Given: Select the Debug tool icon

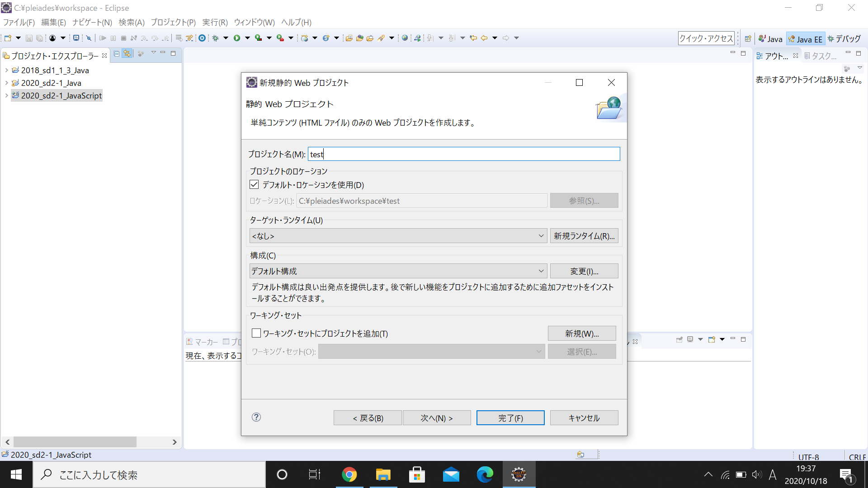Looking at the screenshot, I should (215, 38).
